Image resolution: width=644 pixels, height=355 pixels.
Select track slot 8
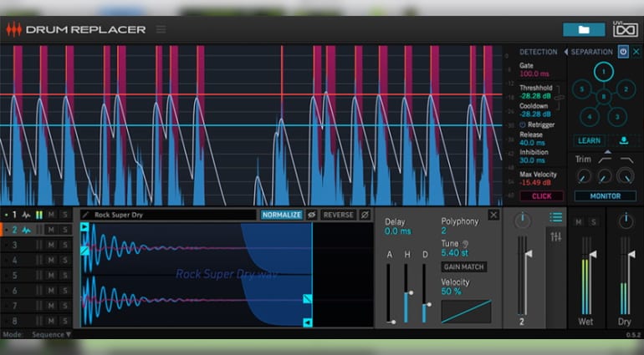pos(15,321)
